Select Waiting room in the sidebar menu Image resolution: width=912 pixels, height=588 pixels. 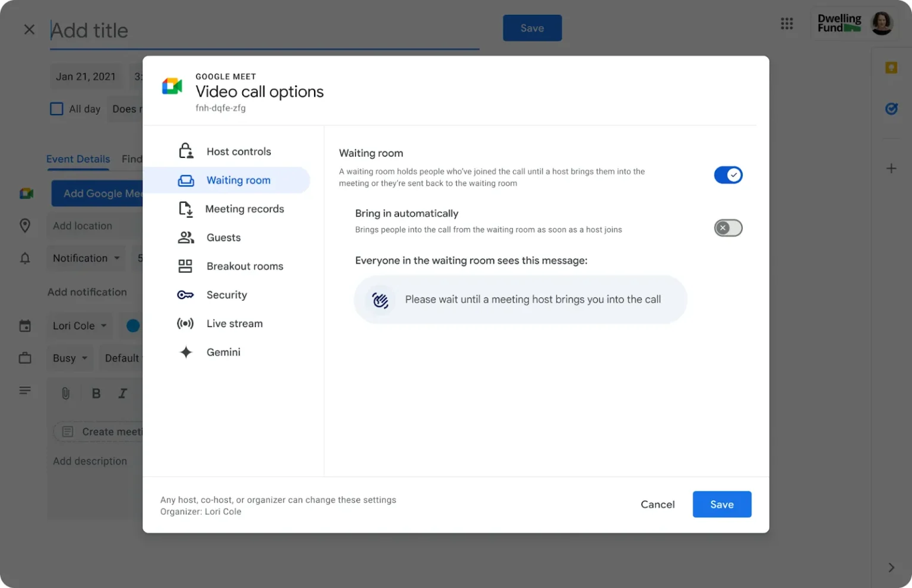tap(238, 180)
